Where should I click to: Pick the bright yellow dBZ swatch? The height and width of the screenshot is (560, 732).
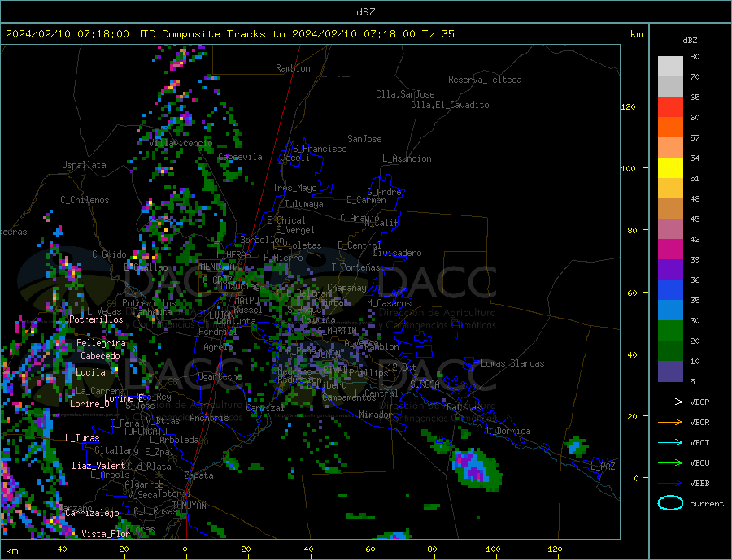670,168
